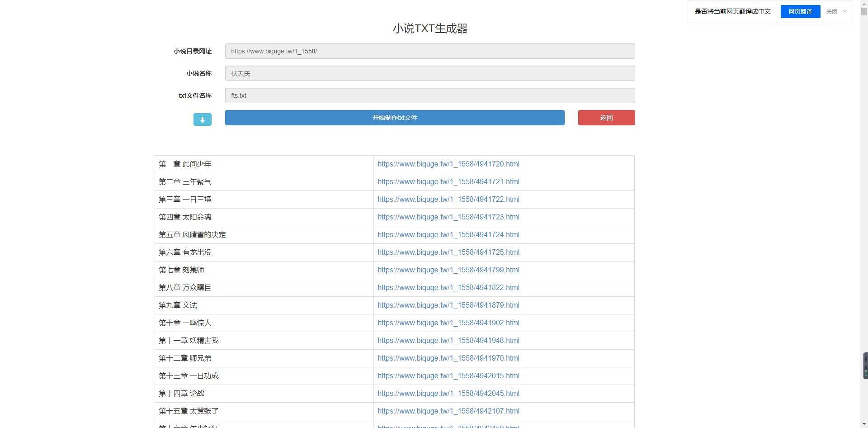Open the 4941721.html chapter link
This screenshot has height=428, width=868.
(448, 182)
